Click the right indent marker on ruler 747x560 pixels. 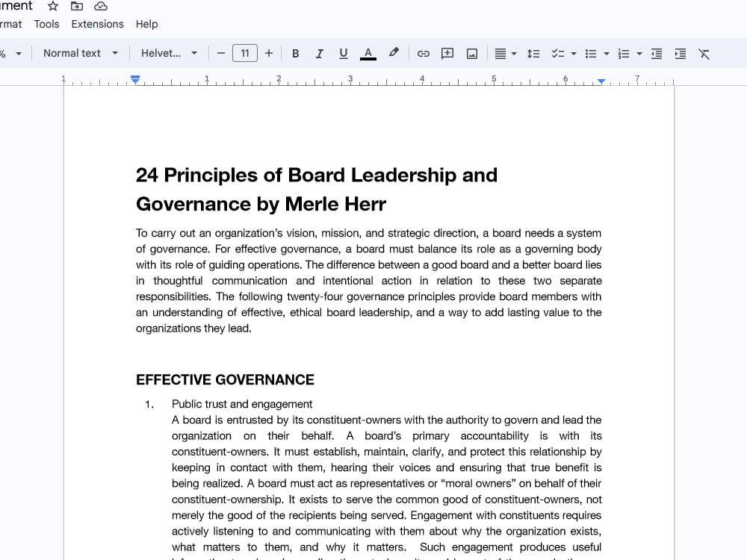click(601, 81)
